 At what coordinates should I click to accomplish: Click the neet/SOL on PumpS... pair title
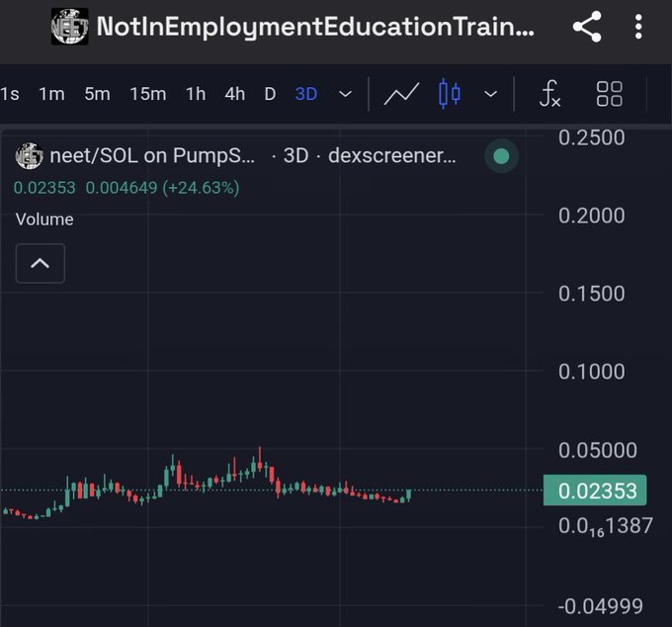pos(152,155)
